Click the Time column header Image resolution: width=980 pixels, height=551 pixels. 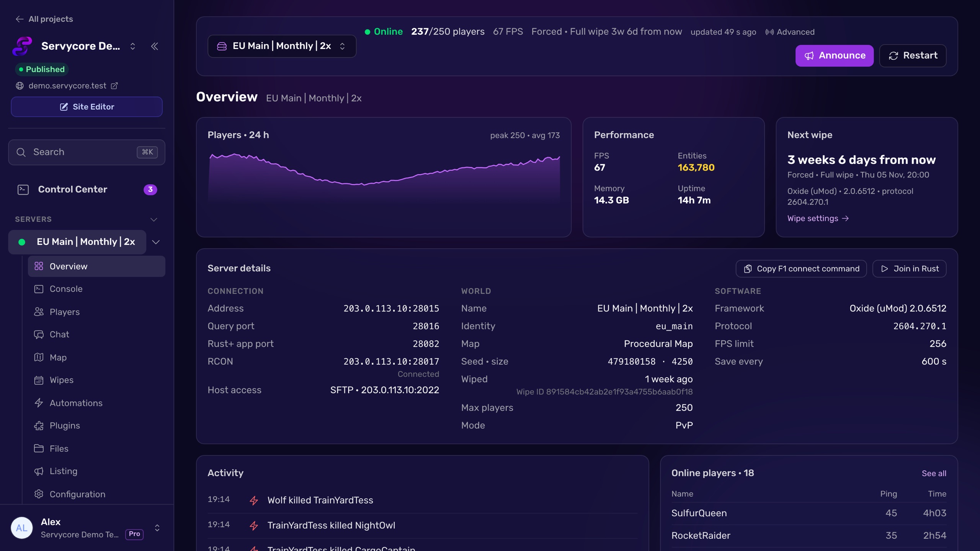tap(937, 494)
